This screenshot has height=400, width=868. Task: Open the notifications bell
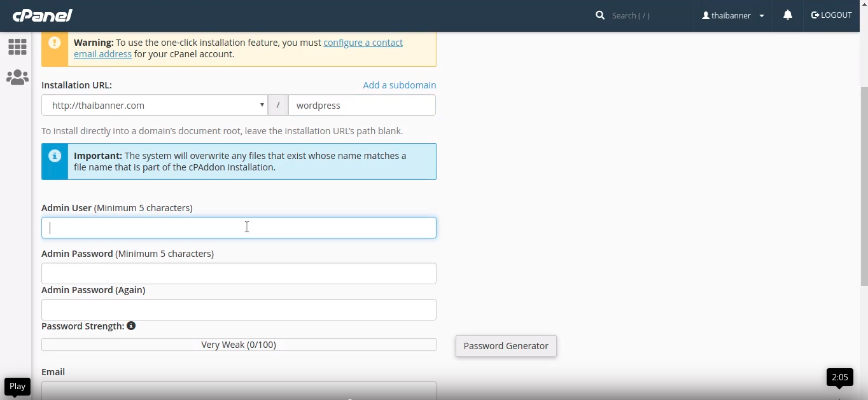pos(787,15)
